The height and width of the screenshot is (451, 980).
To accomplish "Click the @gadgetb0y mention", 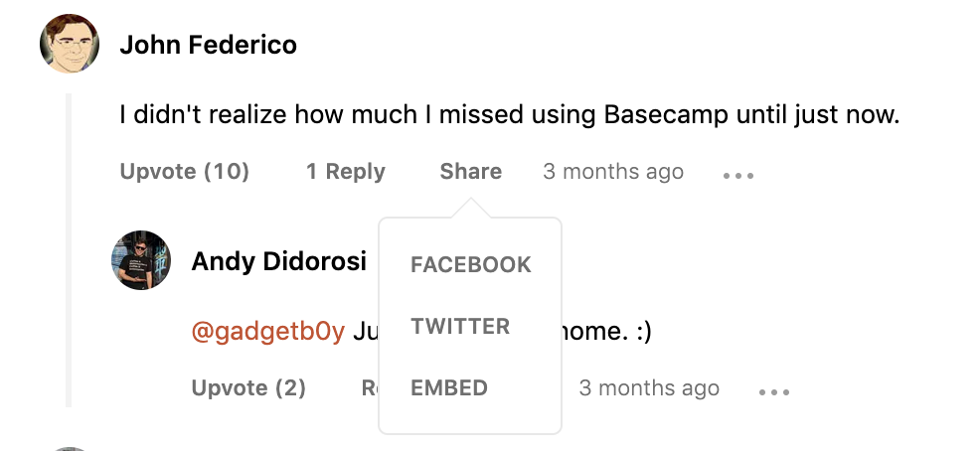I will (x=267, y=332).
